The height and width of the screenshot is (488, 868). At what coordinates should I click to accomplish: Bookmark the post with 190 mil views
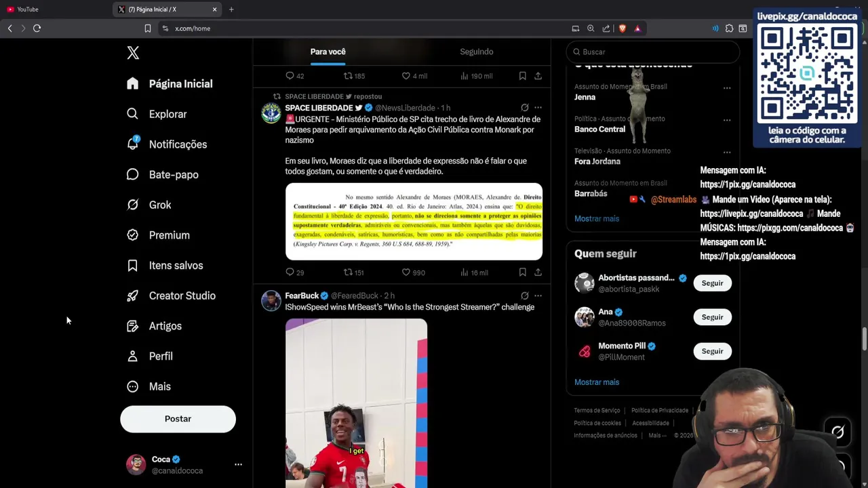(x=522, y=76)
